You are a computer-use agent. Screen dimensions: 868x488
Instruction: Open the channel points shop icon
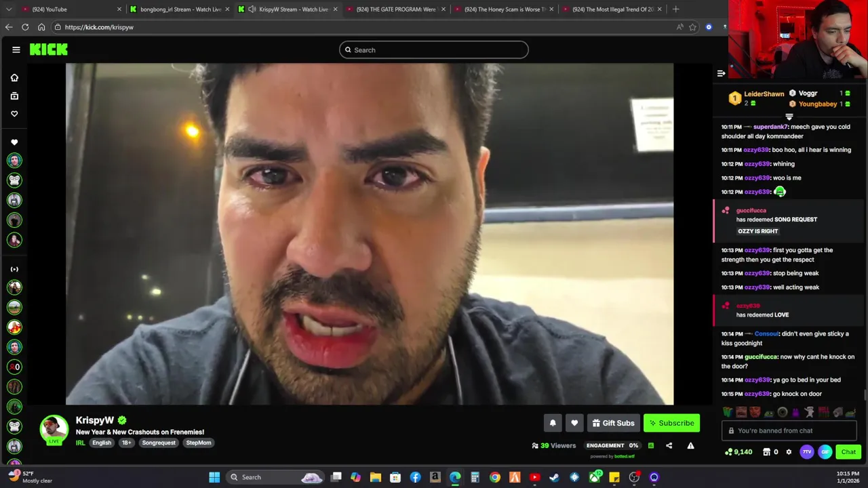[766, 452]
